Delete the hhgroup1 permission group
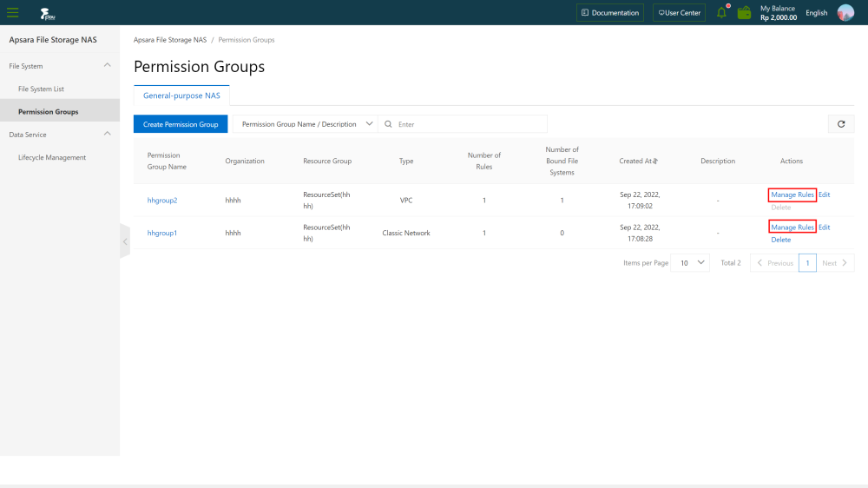 (780, 240)
